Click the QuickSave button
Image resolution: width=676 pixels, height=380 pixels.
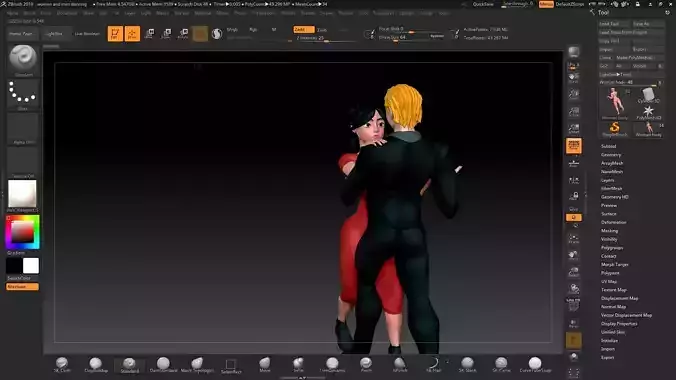[483, 4]
